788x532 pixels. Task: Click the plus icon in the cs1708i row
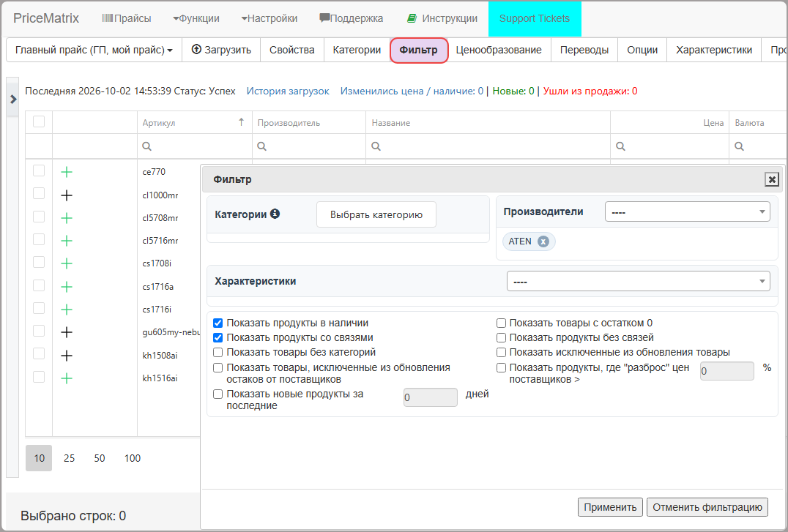tap(67, 263)
